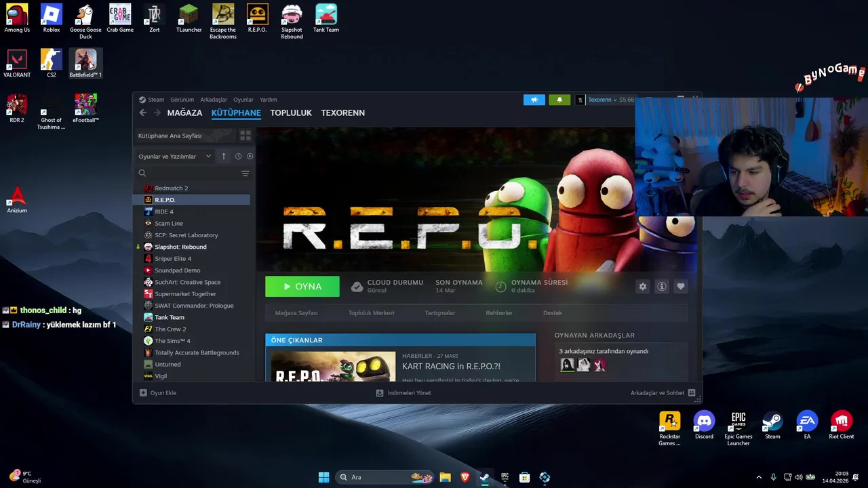Open the Yardım menu
Viewport: 868px width, 488px height.
pyautogui.click(x=269, y=100)
